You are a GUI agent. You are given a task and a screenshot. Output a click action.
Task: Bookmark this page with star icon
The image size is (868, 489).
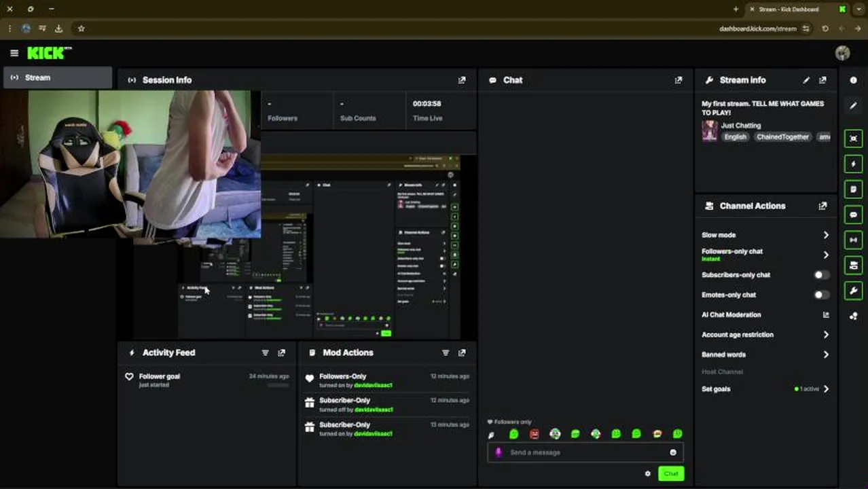(81, 29)
